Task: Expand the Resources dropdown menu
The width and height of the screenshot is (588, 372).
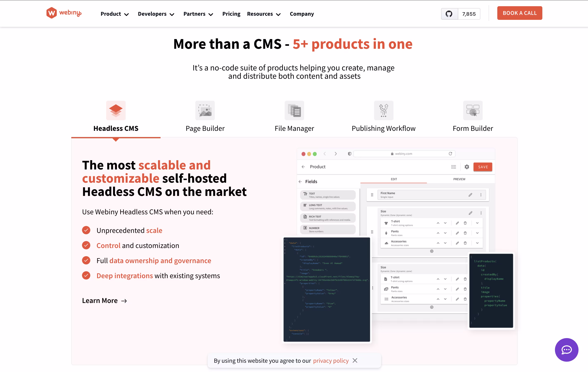Action: pos(264,14)
